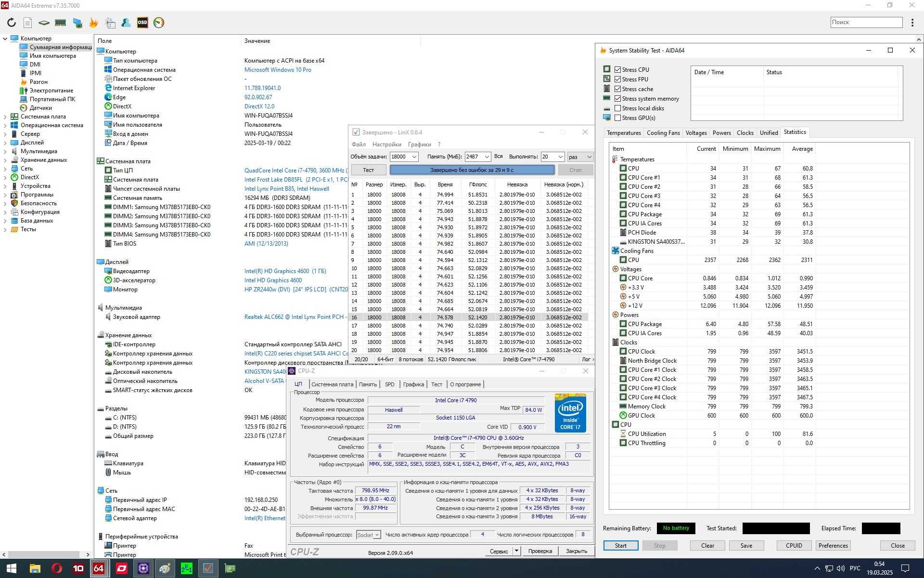Open the Объём задачи dropdown in LinX
Image resolution: width=924 pixels, height=578 pixels.
[414, 157]
